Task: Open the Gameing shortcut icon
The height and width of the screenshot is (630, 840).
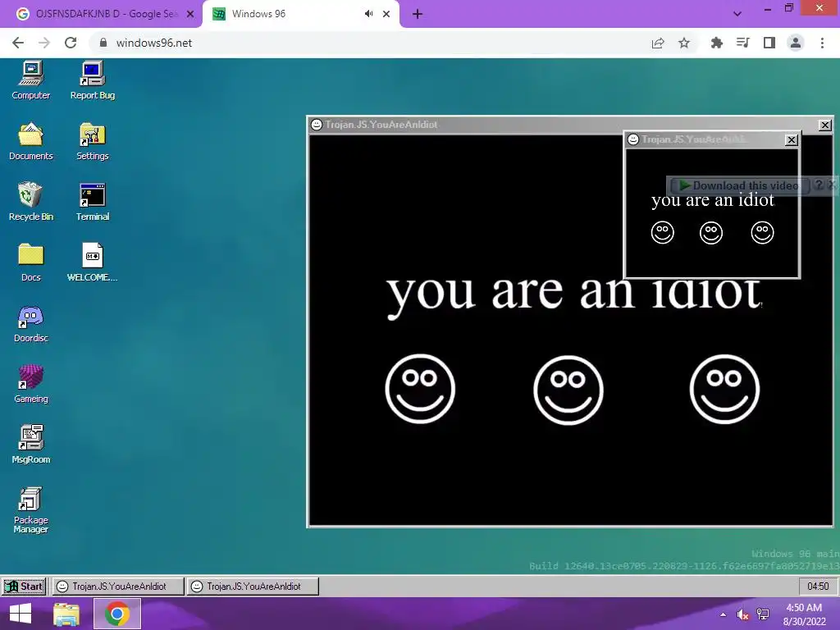Action: pos(30,384)
